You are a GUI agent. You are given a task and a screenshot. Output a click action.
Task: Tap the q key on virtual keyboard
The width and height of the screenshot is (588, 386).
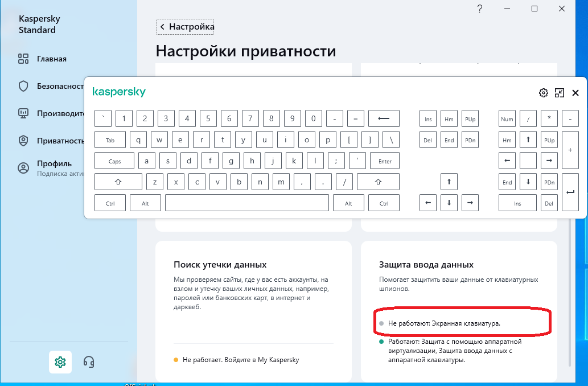pos(138,139)
